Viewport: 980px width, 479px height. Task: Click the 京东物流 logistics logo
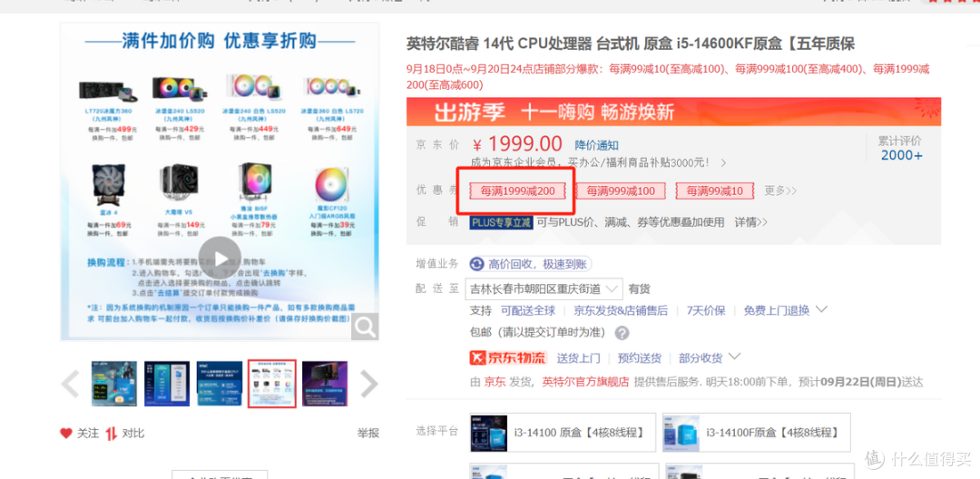click(x=508, y=357)
